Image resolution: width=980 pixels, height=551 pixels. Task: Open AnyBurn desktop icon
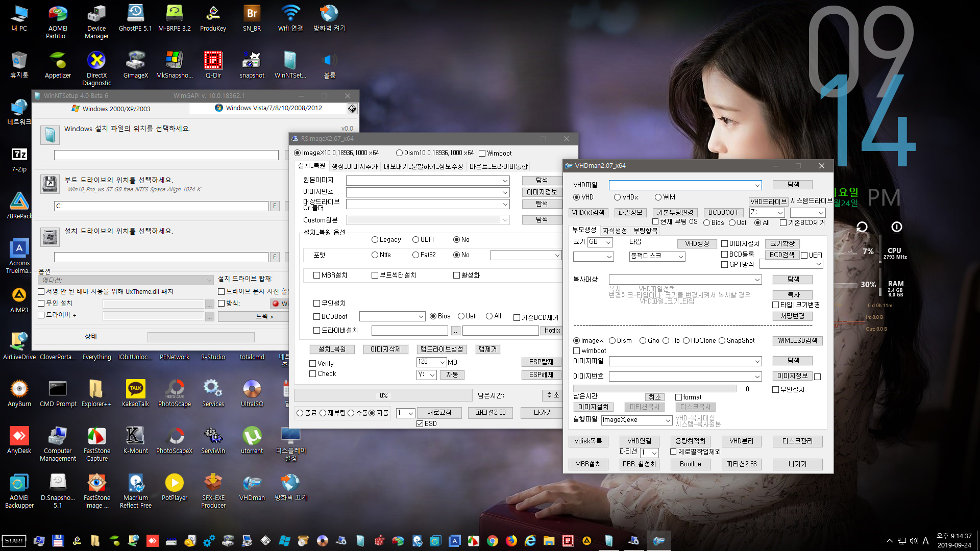coord(19,394)
